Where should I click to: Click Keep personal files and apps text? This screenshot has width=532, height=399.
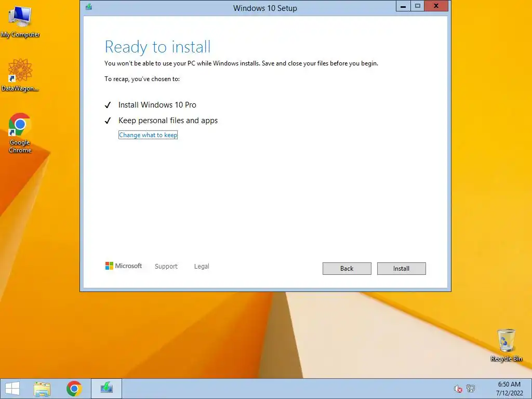pos(168,121)
